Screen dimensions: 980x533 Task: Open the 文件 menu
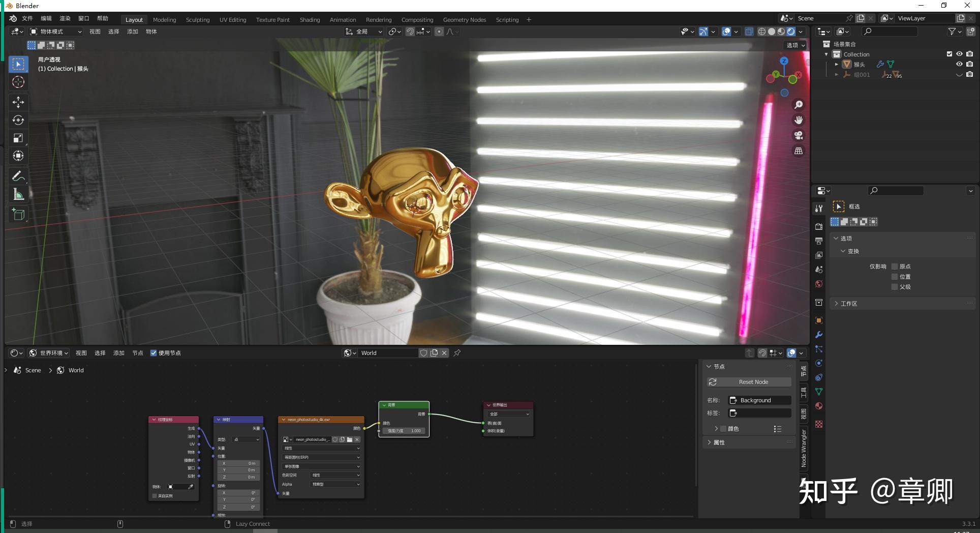pos(27,18)
